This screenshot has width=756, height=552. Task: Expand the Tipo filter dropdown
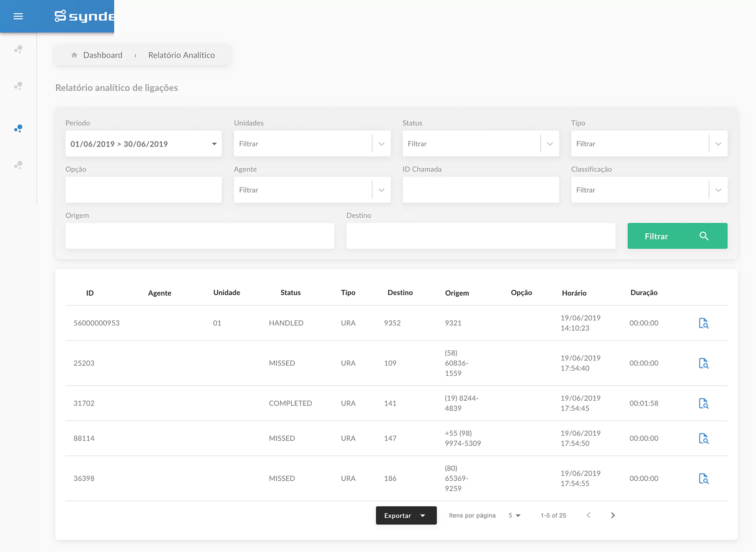[718, 144]
